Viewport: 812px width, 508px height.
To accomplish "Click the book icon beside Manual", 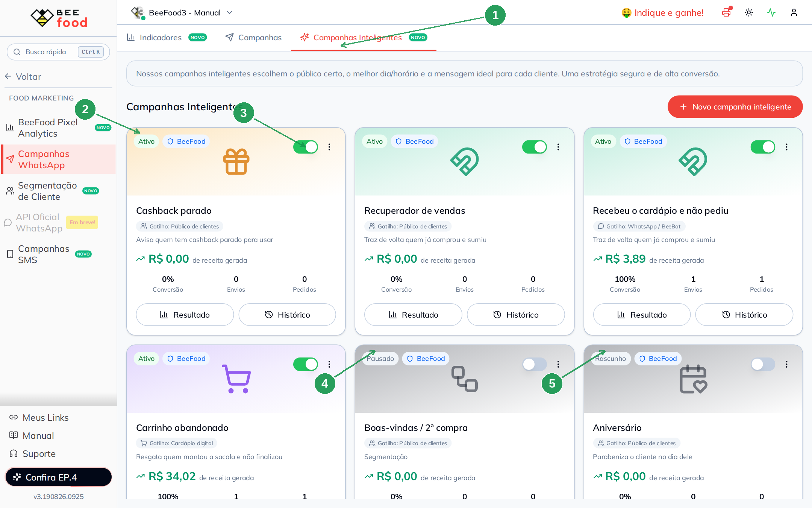I will click(14, 435).
